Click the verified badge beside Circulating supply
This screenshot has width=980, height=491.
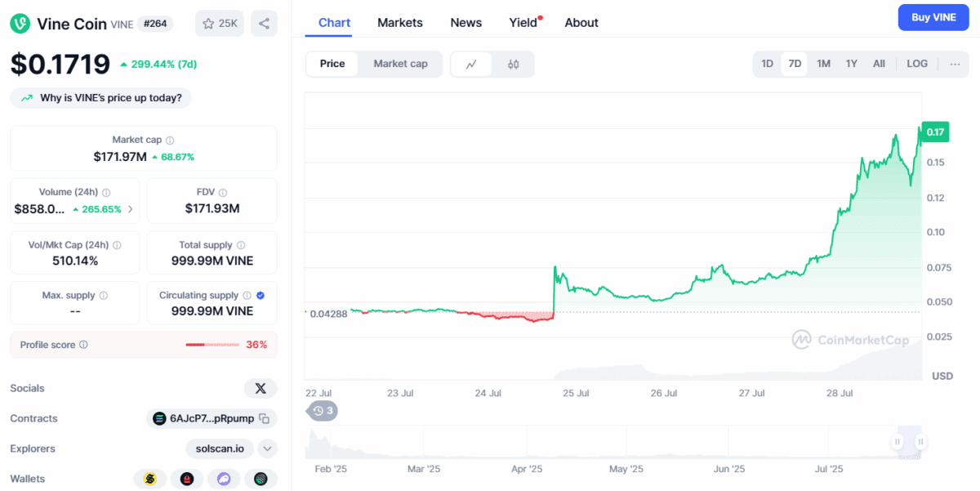[261, 296]
